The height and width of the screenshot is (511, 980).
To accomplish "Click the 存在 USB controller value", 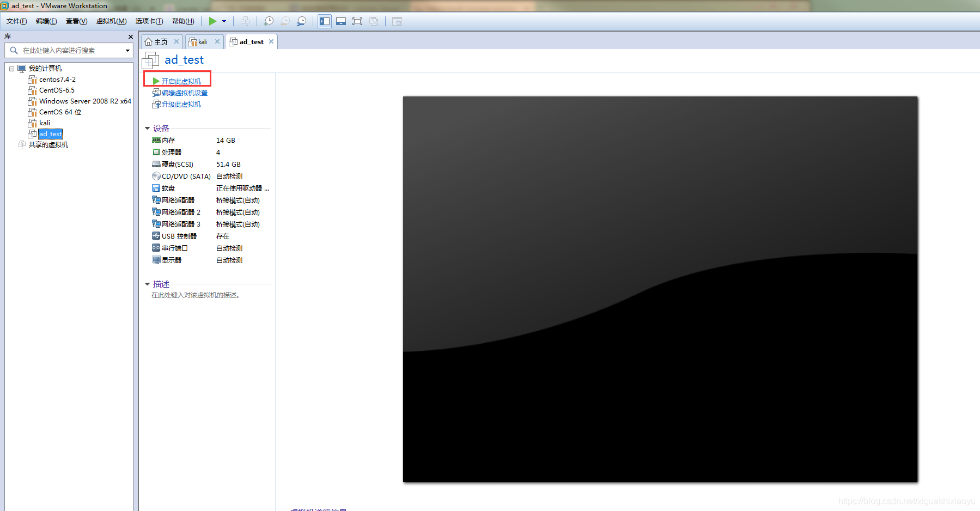I will point(223,236).
